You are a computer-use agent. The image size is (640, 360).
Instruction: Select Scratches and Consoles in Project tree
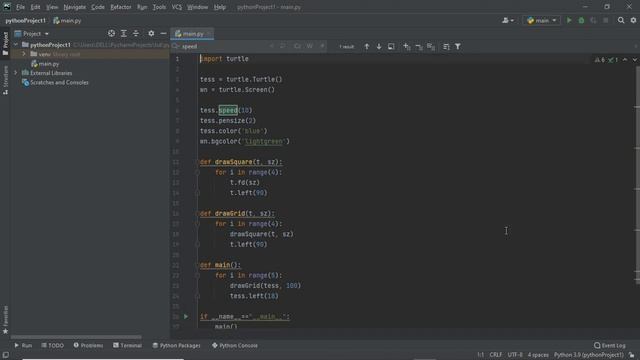pos(55,82)
